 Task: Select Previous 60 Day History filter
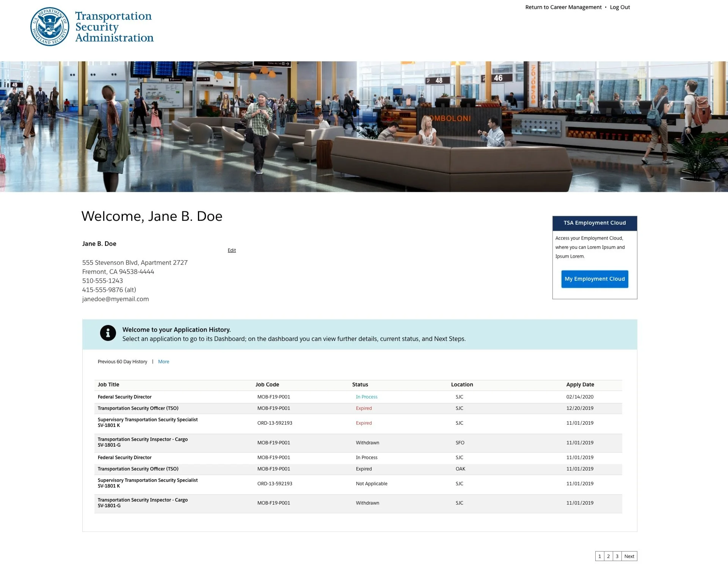(122, 362)
